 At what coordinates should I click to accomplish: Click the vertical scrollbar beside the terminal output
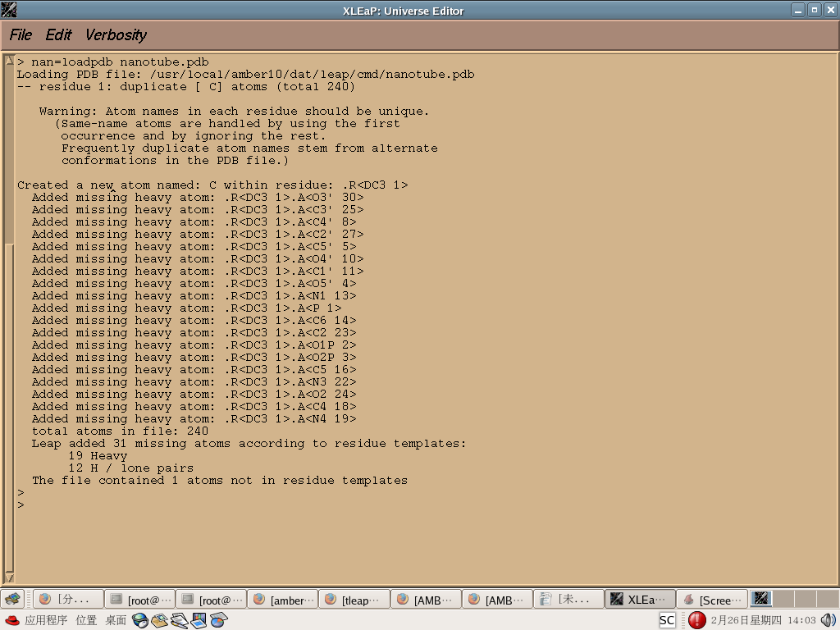click(9, 328)
